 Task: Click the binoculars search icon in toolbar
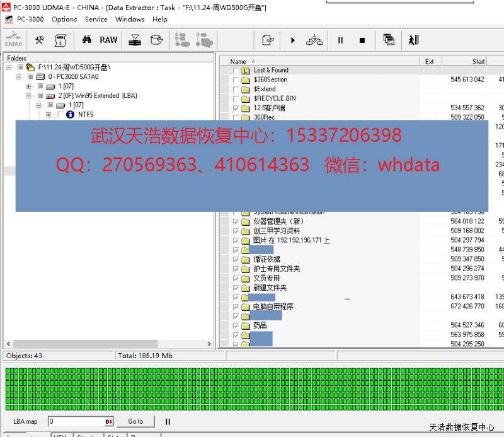pyautogui.click(x=87, y=40)
